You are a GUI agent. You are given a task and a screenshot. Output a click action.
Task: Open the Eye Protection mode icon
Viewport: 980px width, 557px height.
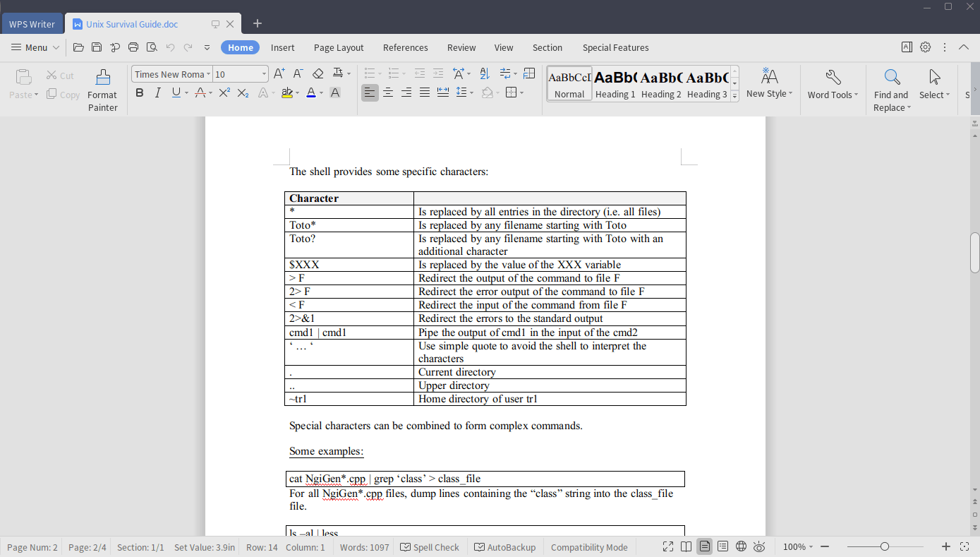(x=759, y=546)
